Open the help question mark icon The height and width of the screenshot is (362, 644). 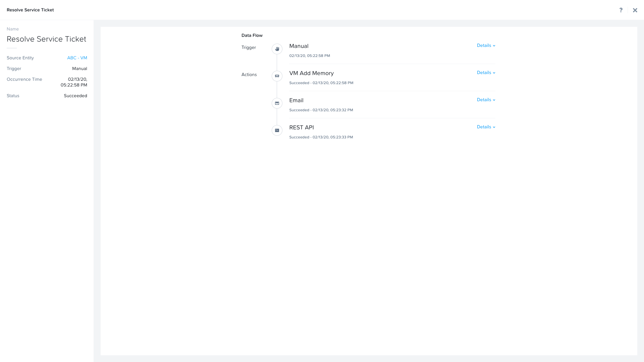[x=621, y=10]
